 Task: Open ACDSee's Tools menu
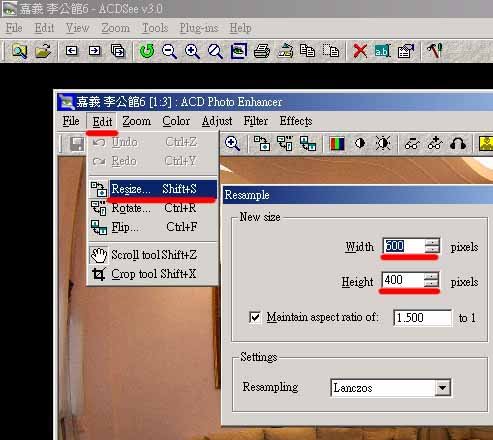click(155, 28)
